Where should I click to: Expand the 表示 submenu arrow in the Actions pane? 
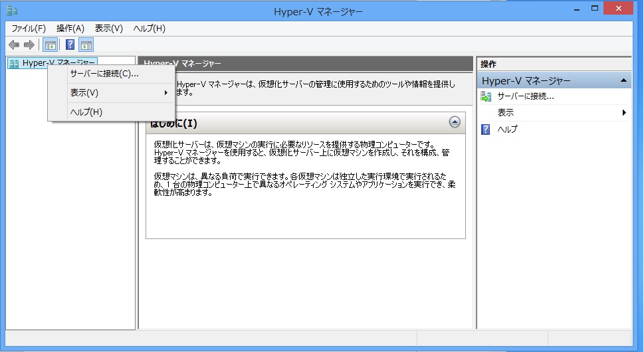point(624,112)
